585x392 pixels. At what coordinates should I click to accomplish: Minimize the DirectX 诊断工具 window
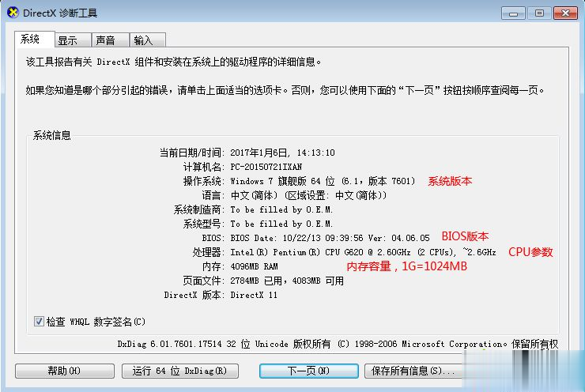coord(513,13)
